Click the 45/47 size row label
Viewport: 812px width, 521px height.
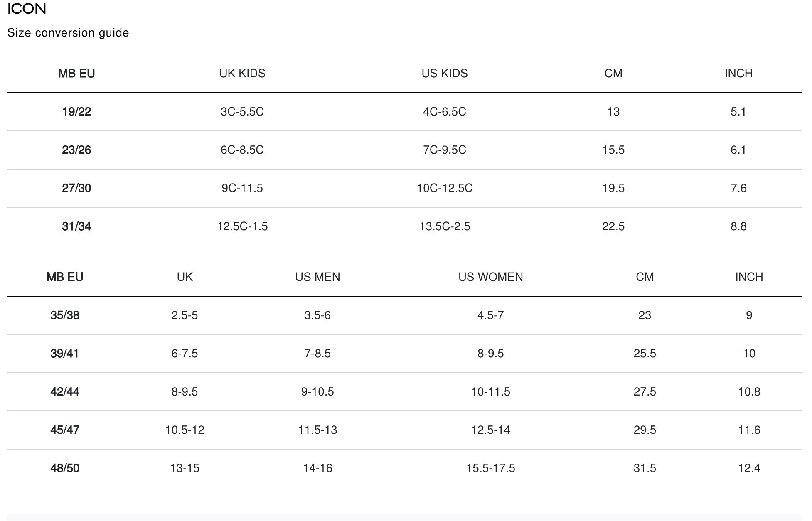click(65, 430)
